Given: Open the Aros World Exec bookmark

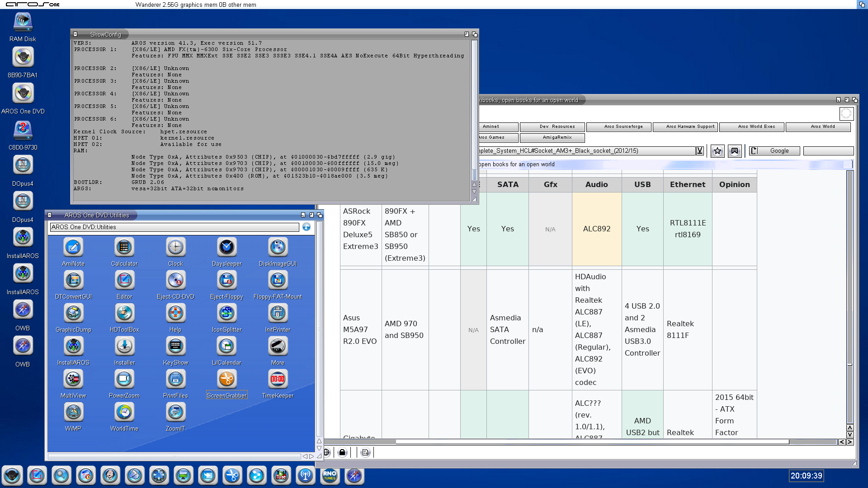Looking at the screenshot, I should coord(752,127).
